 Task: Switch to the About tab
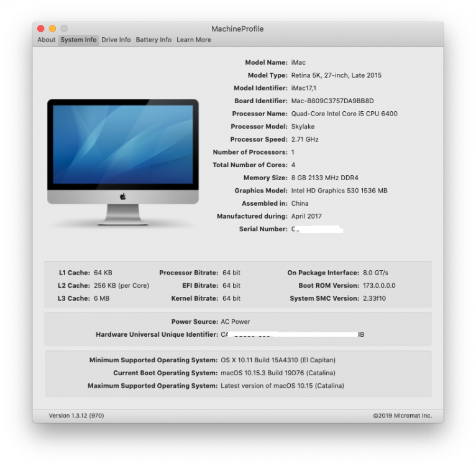[x=47, y=40]
